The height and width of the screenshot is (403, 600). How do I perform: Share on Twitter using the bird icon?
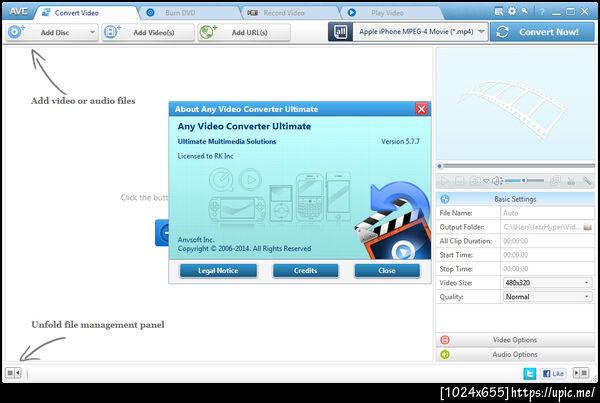pyautogui.click(x=530, y=373)
